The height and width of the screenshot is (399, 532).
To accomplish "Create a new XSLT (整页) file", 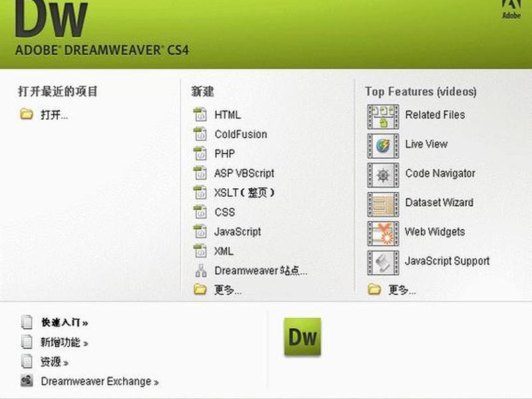I will tap(244, 193).
